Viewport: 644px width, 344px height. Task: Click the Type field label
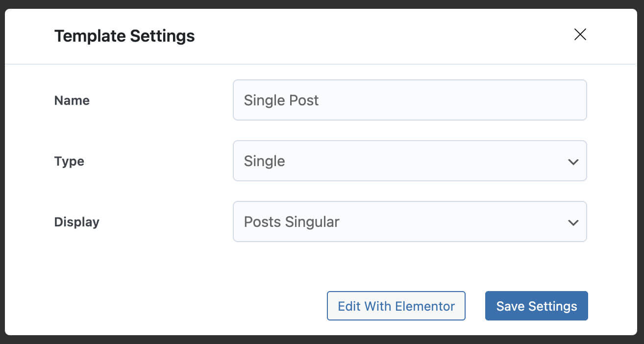pos(69,161)
